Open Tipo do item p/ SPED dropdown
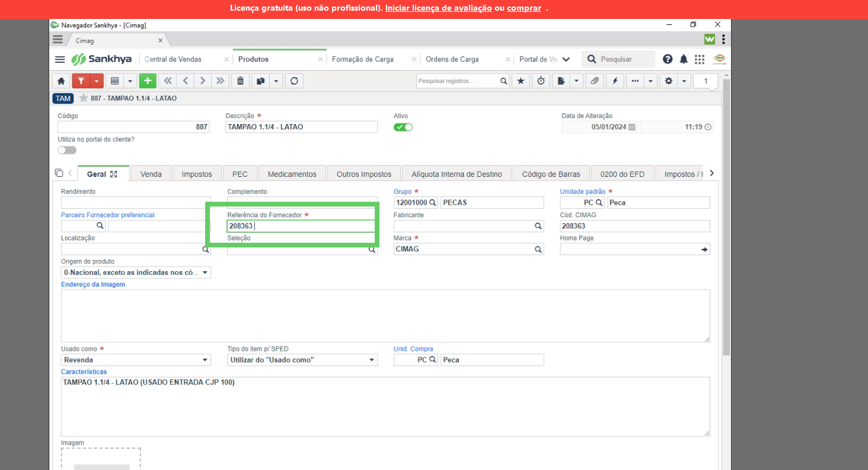The height and width of the screenshot is (470, 868). click(302, 360)
